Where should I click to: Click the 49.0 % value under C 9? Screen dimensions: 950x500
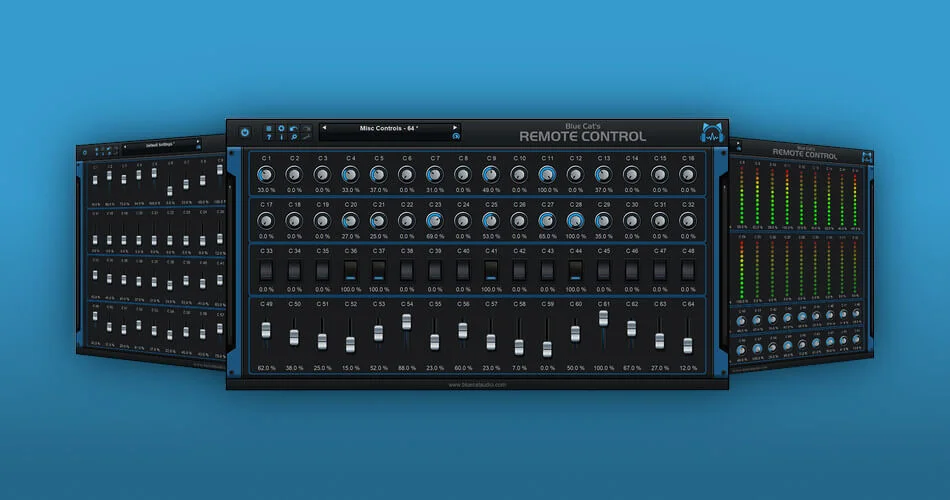(x=491, y=190)
